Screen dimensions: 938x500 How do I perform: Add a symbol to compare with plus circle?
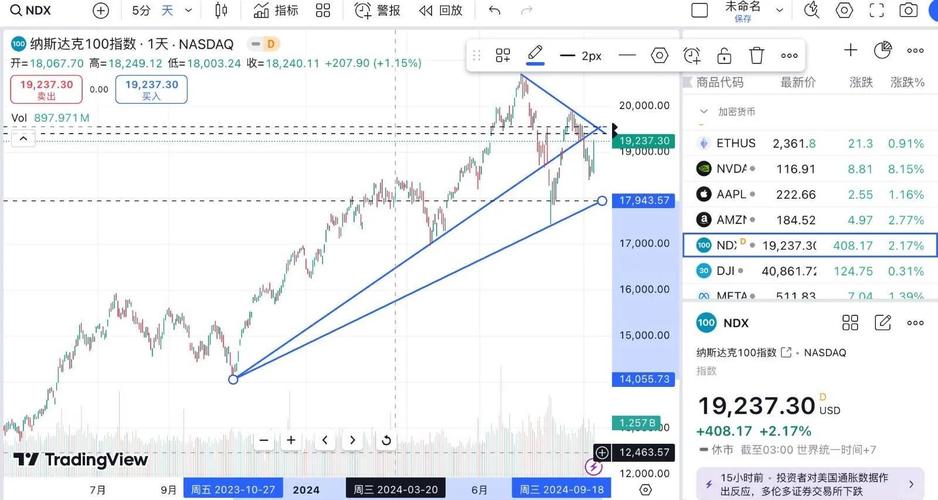coord(100,10)
